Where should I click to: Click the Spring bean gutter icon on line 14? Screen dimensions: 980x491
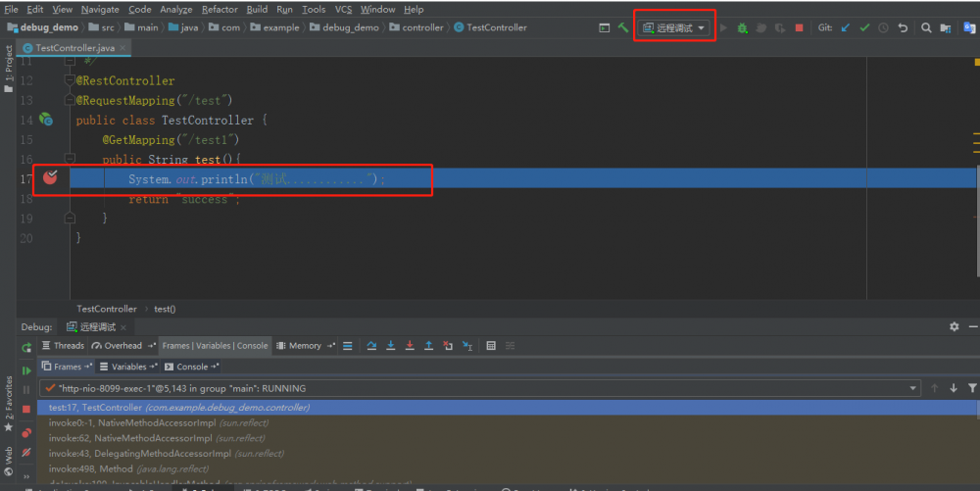point(46,120)
